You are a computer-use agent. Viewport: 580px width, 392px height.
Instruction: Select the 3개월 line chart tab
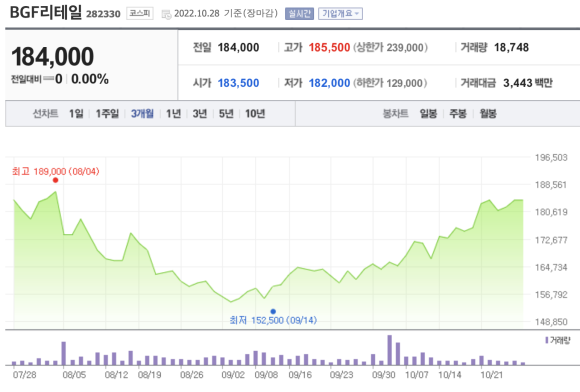pos(142,114)
